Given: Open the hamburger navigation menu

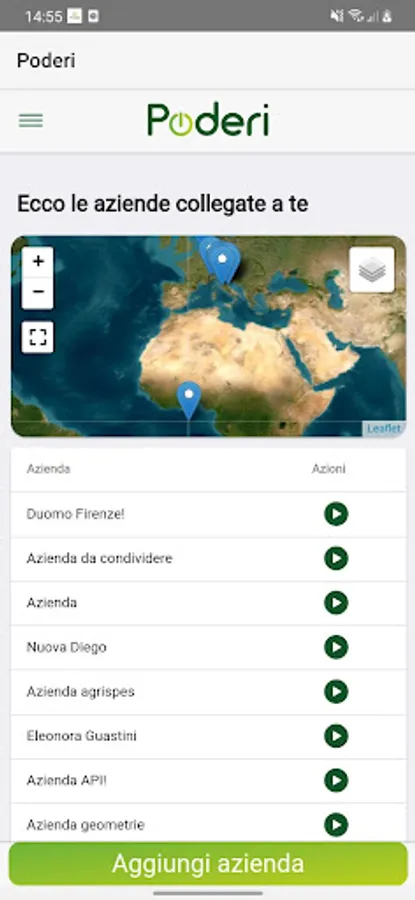Looking at the screenshot, I should (31, 121).
